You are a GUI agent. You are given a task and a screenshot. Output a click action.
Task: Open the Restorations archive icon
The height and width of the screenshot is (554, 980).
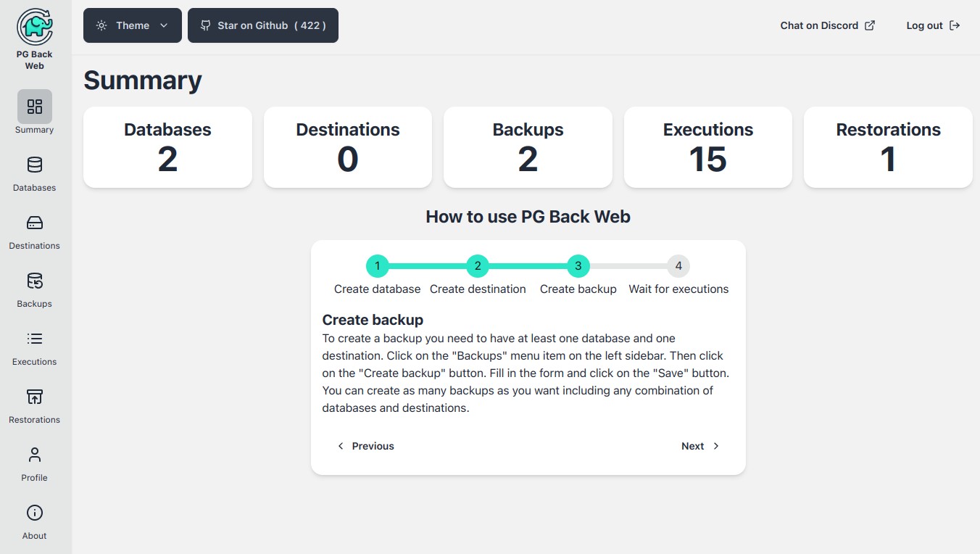[35, 397]
